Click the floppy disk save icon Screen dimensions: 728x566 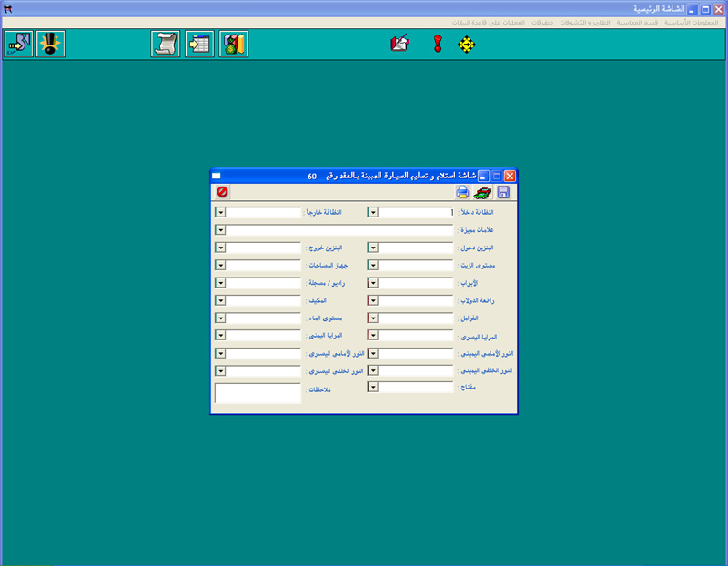502,192
